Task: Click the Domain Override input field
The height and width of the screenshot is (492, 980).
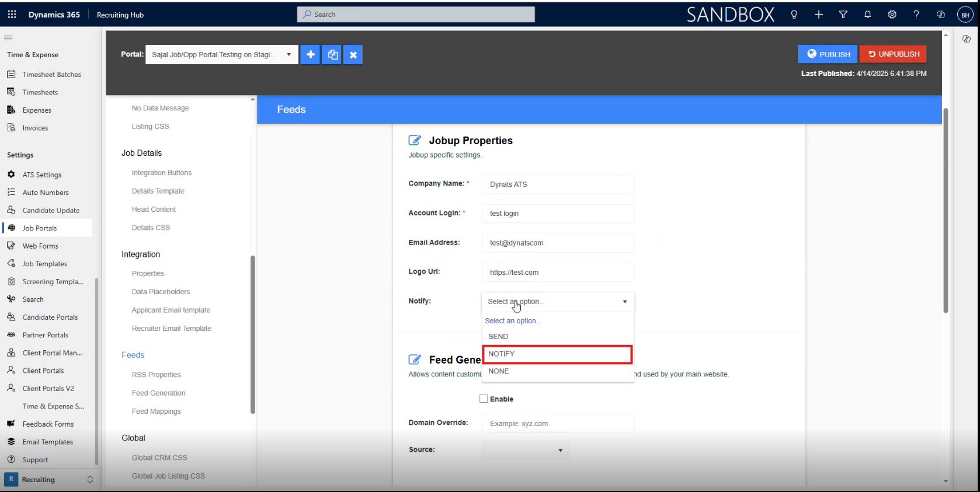Action: click(x=558, y=424)
